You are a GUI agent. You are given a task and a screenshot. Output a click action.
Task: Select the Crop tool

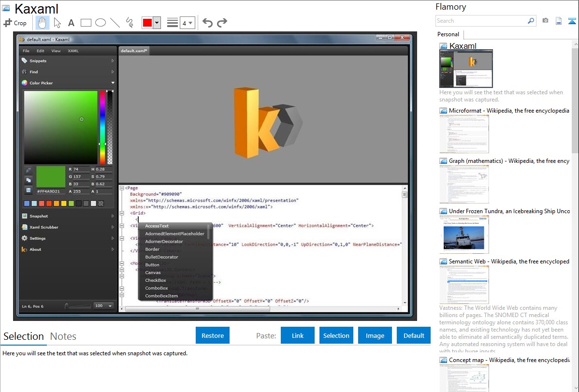tap(15, 23)
